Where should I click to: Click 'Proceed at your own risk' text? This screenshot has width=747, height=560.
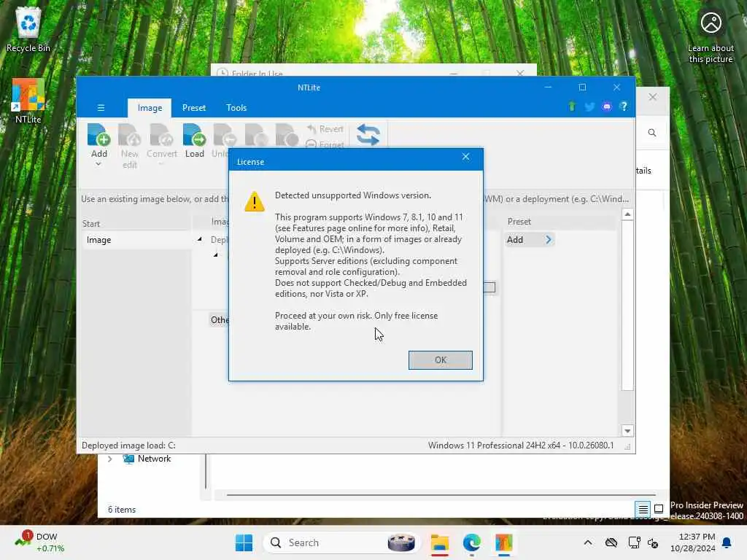[x=323, y=316]
